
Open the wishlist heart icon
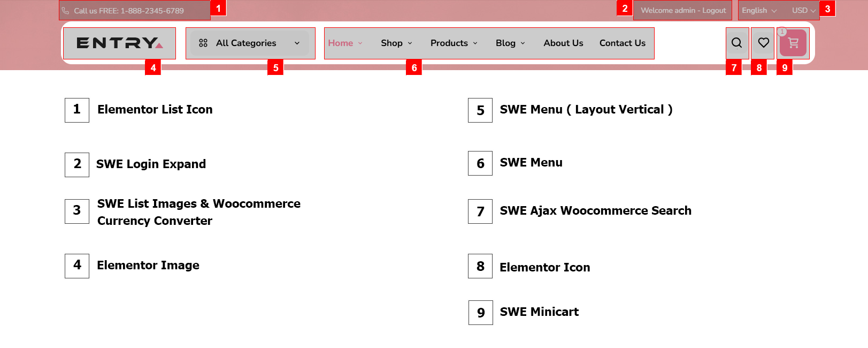pyautogui.click(x=763, y=43)
